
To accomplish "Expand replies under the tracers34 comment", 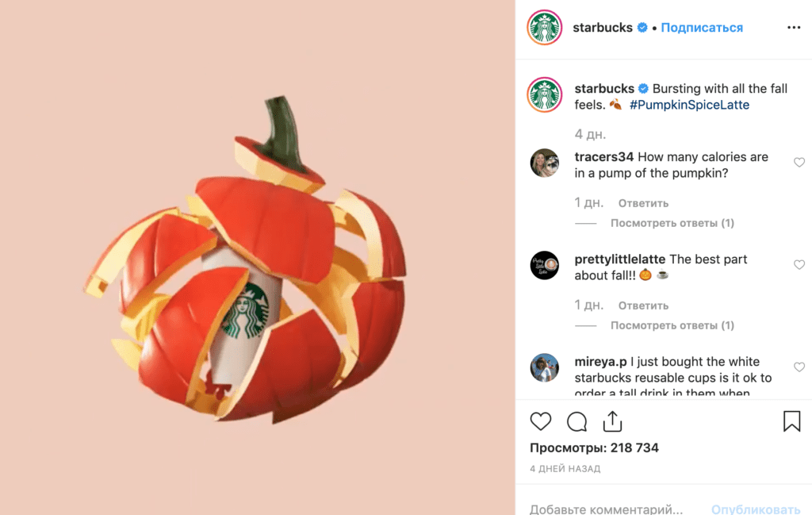I will tap(672, 223).
